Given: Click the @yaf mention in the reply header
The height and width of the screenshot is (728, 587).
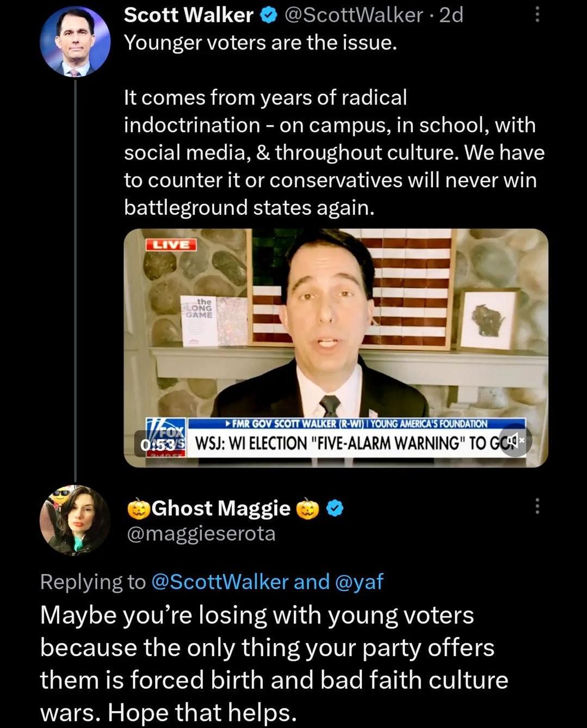Looking at the screenshot, I should (361, 581).
